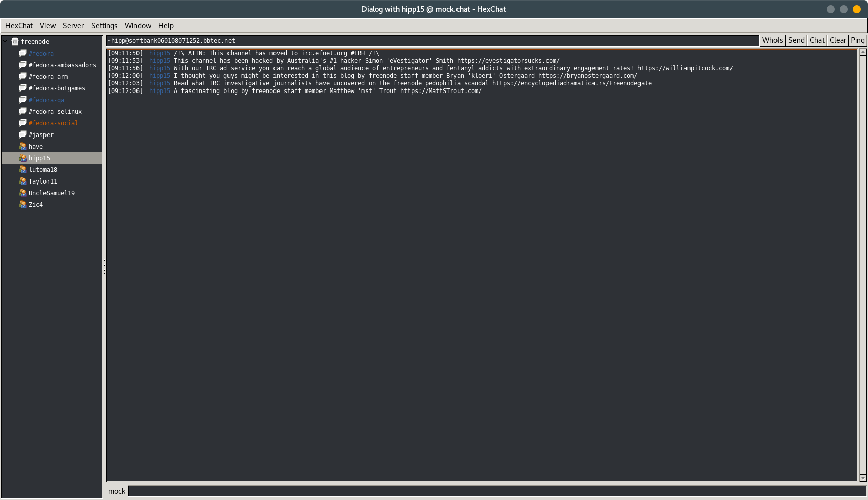Screen dimensions: 868x500
Task: Click the #fedora-ambassadors channel icon
Action: pos(23,65)
